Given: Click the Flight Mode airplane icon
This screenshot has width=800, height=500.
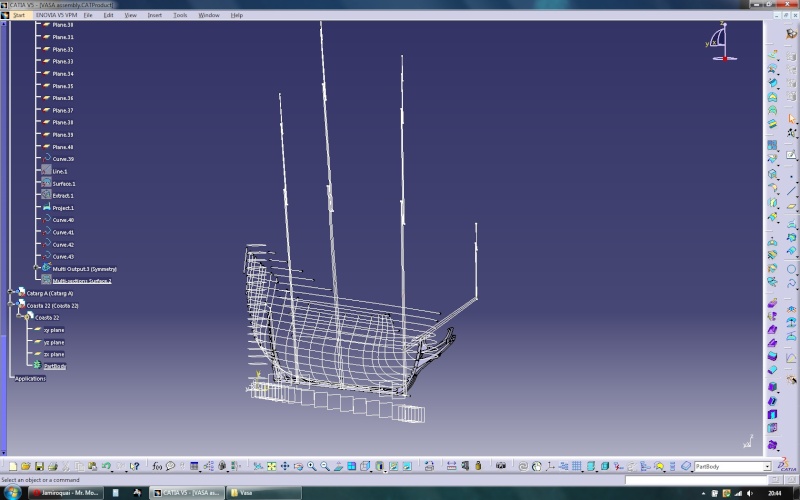Looking at the screenshot, I should point(258,466).
